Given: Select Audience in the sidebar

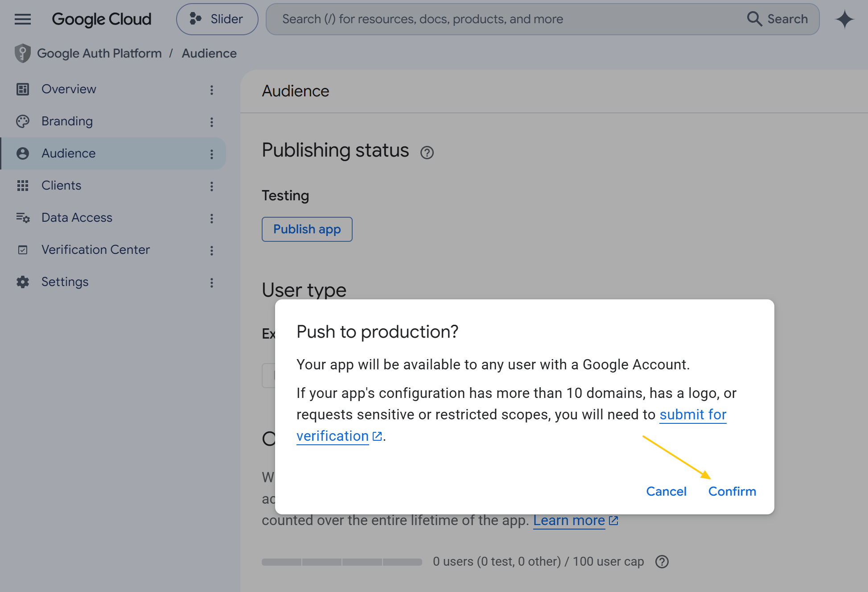Looking at the screenshot, I should 113,153.
